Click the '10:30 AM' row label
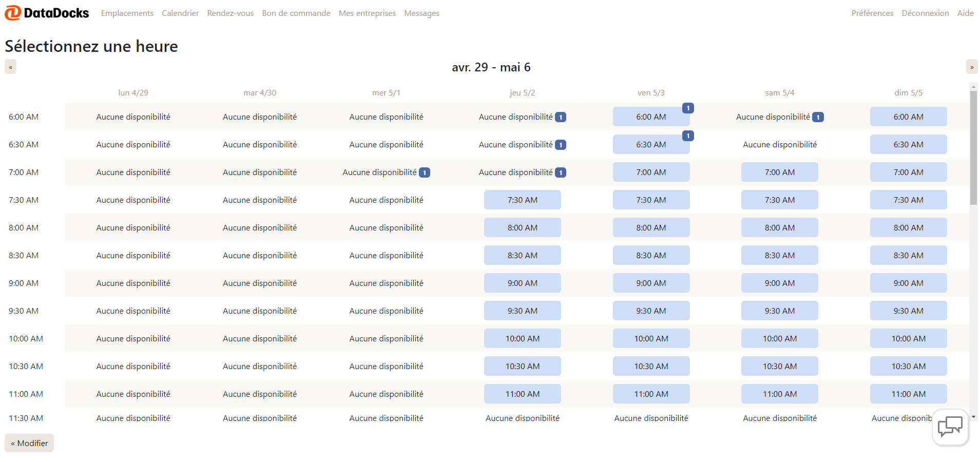Image resolution: width=980 pixels, height=462 pixels. 26,366
